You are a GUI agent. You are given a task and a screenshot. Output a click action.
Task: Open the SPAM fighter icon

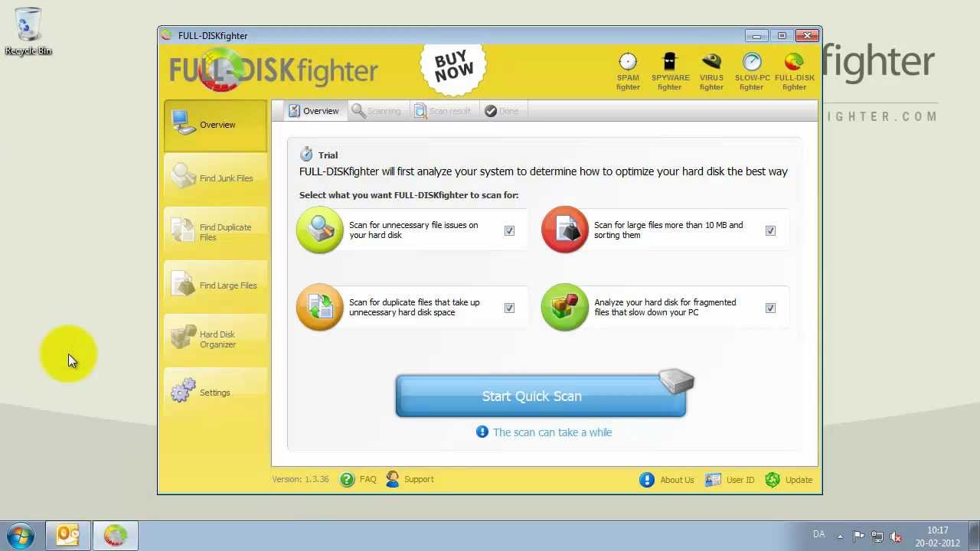click(x=628, y=71)
